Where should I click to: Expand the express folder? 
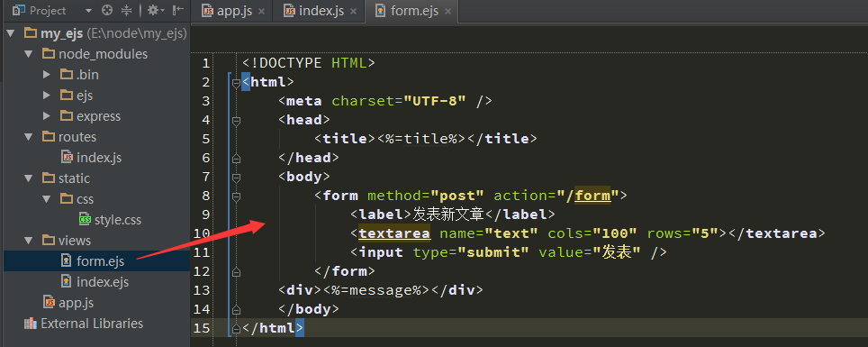pos(47,116)
